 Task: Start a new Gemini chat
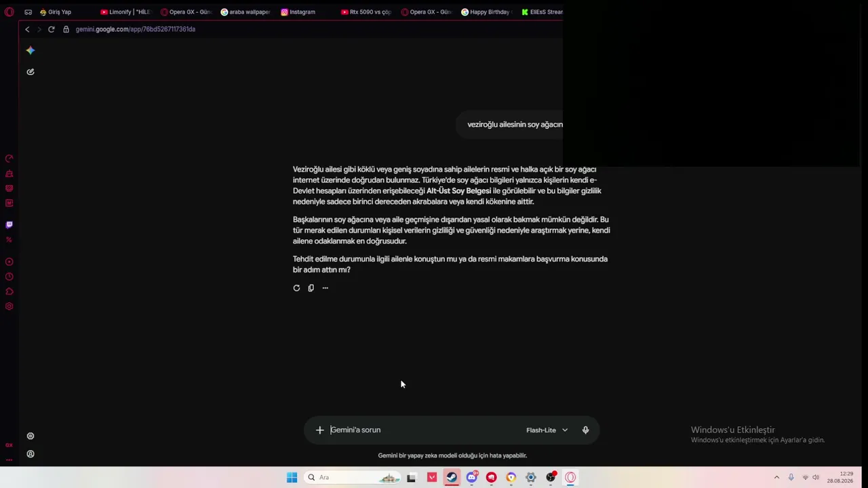pyautogui.click(x=31, y=72)
